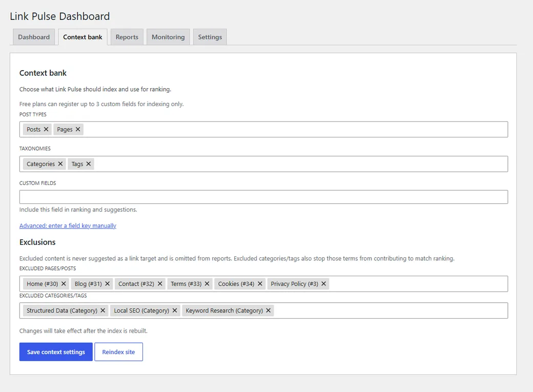The image size is (533, 392).
Task: Delete Privacy Policy (#3) exclusion using X
Action: [x=323, y=283]
